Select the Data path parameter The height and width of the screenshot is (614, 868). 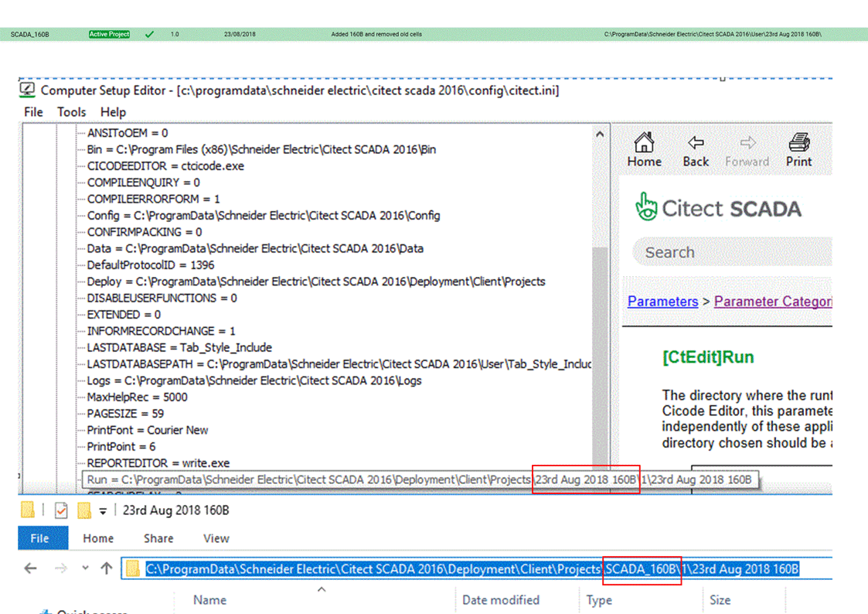(255, 248)
